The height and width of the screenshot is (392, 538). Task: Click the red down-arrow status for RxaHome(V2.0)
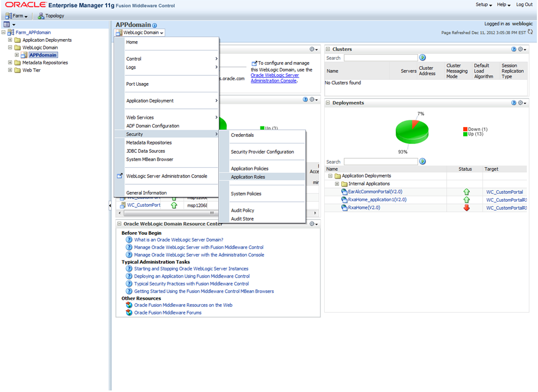tap(465, 207)
